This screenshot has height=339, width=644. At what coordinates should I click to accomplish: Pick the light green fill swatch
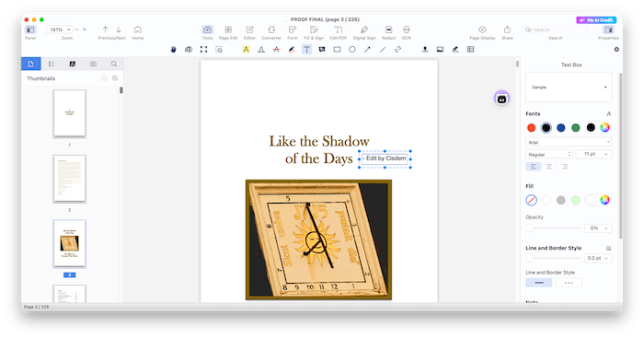pos(576,200)
